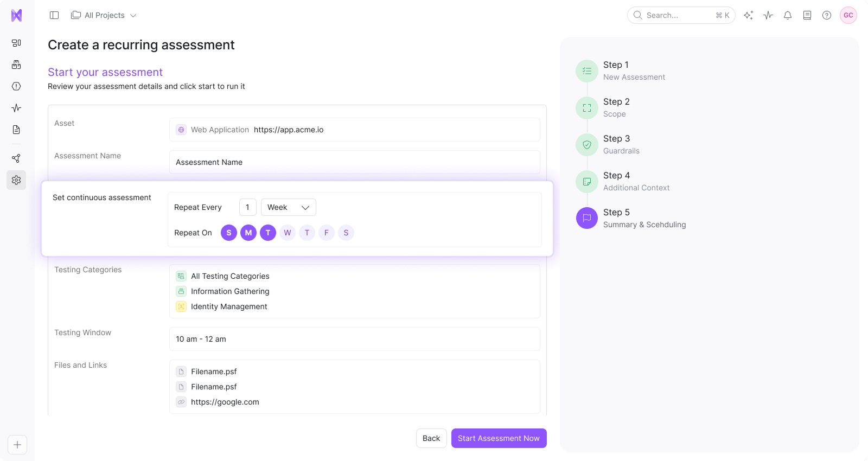Screen dimensions: 868x461
Task: Open the Week frequency dropdown
Action: click(x=288, y=207)
